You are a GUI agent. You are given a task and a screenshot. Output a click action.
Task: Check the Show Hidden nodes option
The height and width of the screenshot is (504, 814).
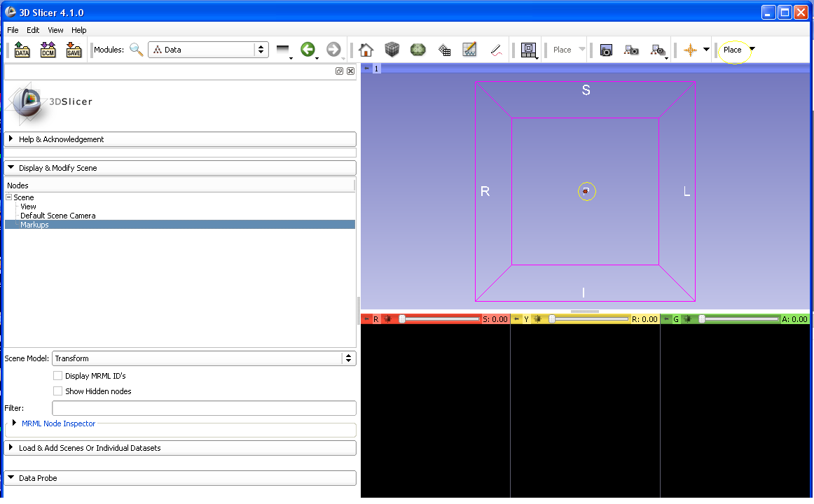(58, 391)
